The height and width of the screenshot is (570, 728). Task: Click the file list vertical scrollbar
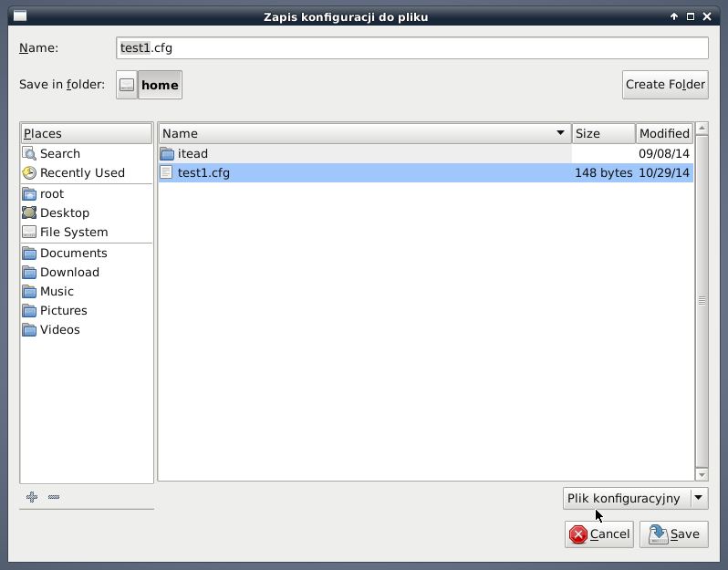click(702, 301)
